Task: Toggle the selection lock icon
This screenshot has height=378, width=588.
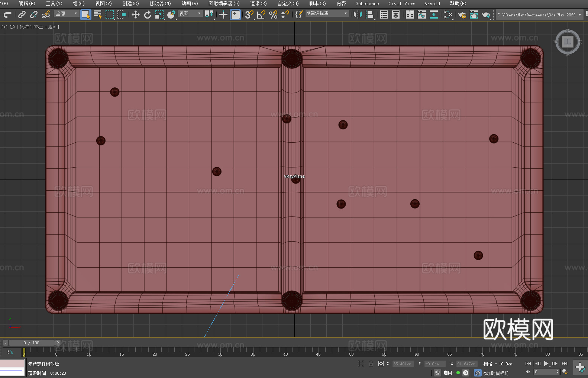Action: coord(371,364)
